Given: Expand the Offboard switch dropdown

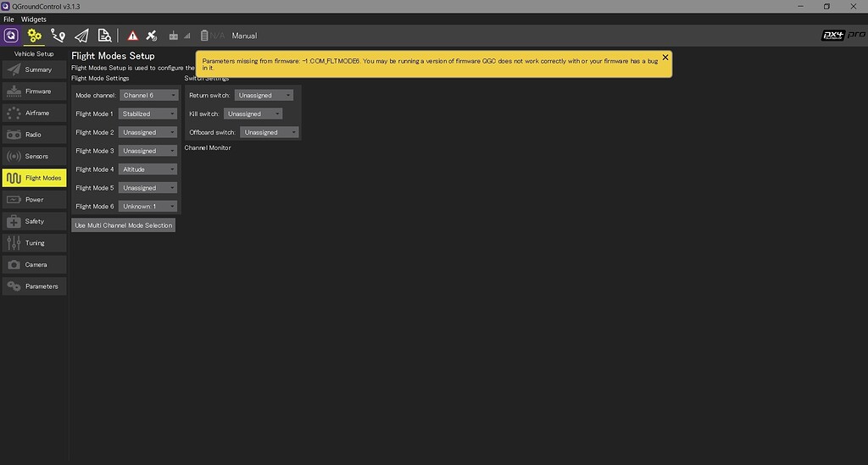Looking at the screenshot, I should [x=269, y=132].
